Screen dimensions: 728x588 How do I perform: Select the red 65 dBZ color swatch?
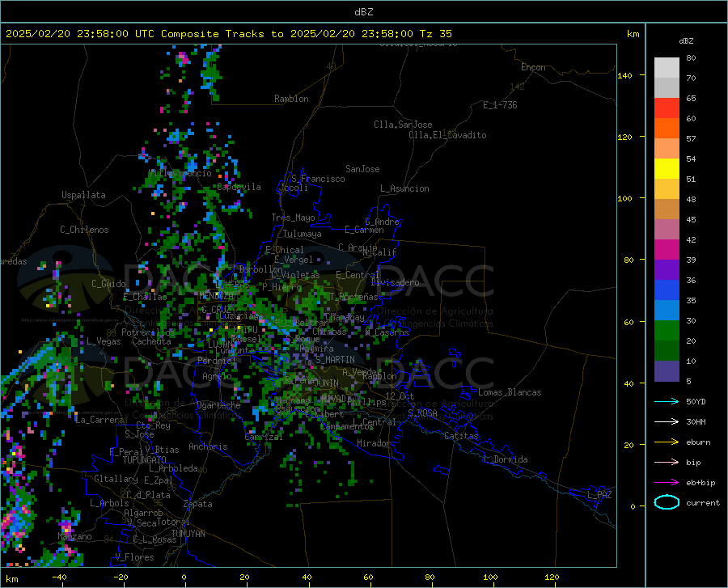pos(667,108)
